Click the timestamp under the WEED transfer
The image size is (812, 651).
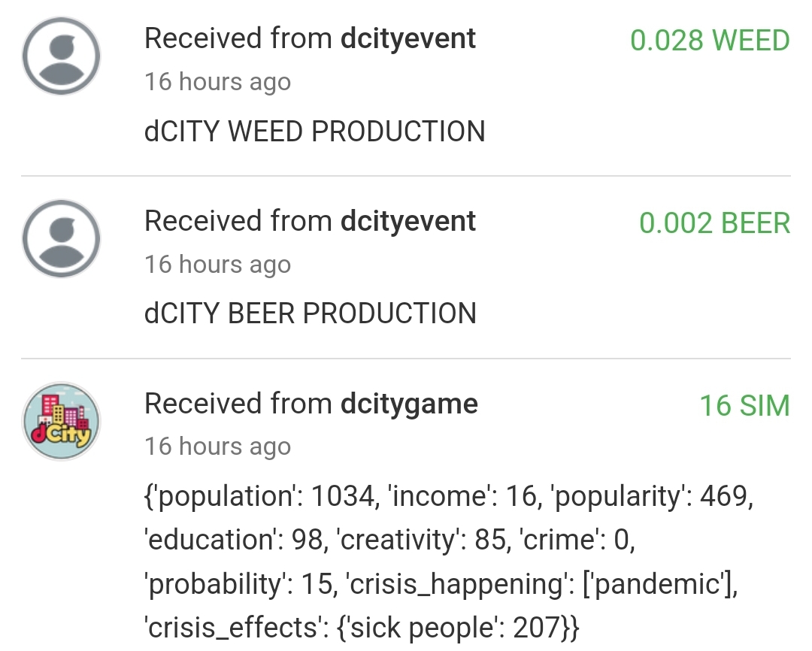point(217,81)
